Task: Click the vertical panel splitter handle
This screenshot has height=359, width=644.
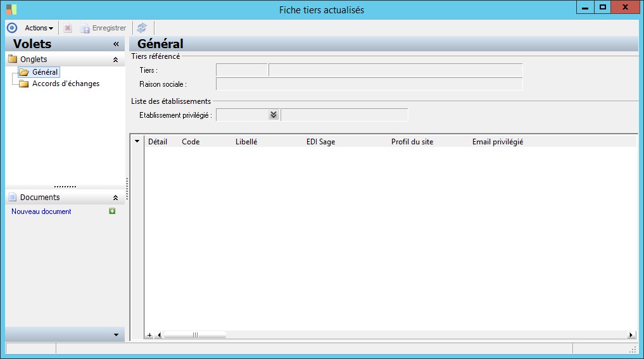Action: point(127,189)
